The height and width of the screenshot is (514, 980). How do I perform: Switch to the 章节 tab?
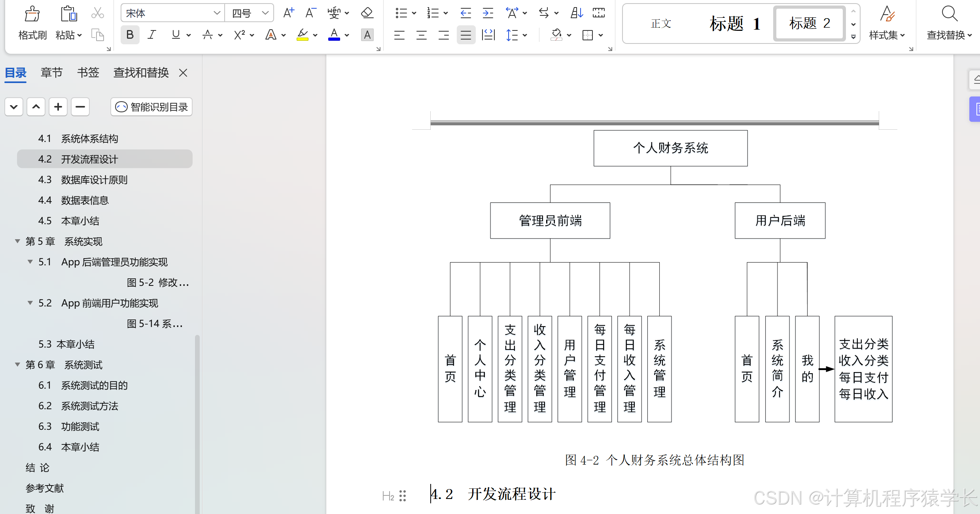[x=51, y=73]
